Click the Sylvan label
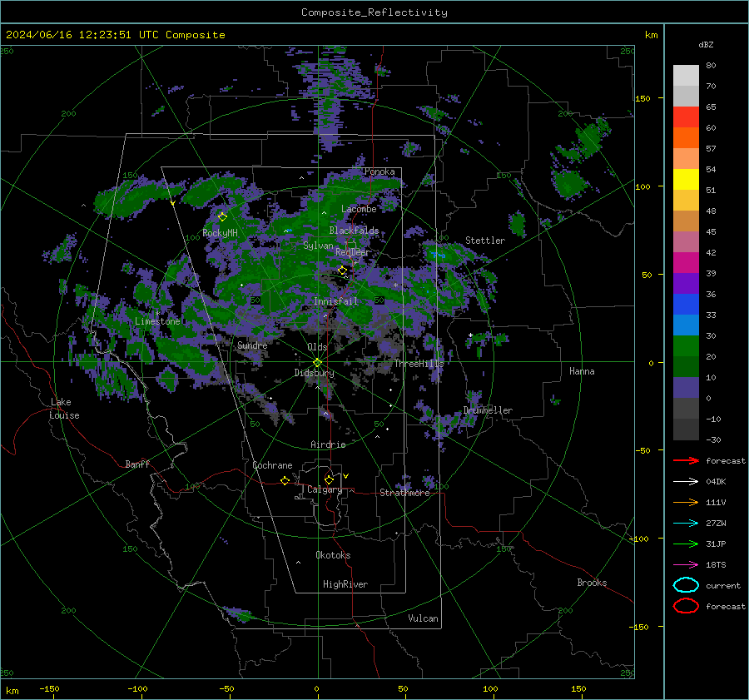 click(x=318, y=246)
